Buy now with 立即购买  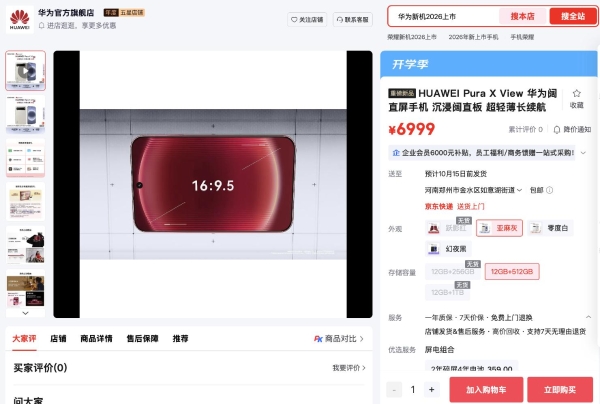560,389
